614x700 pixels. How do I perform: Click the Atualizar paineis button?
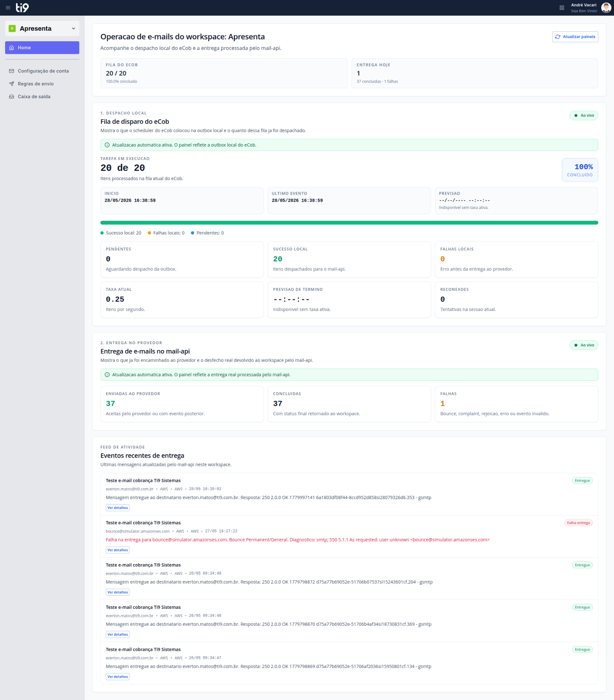click(x=575, y=37)
